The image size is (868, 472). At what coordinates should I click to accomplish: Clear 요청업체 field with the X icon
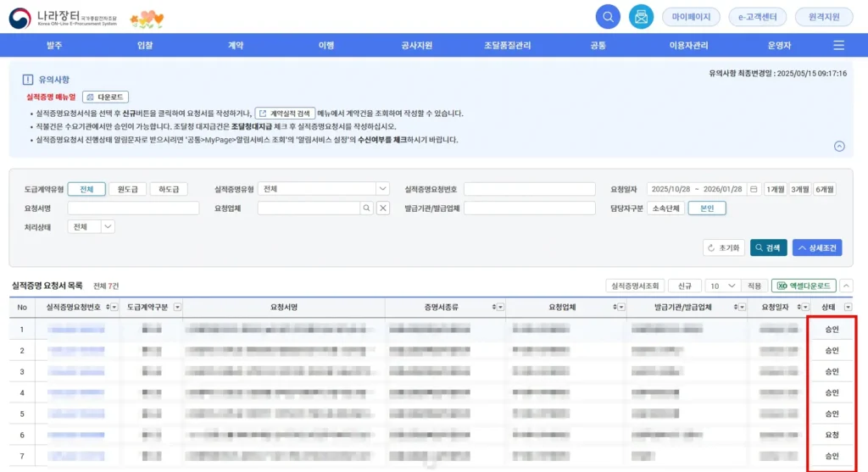[x=383, y=208]
